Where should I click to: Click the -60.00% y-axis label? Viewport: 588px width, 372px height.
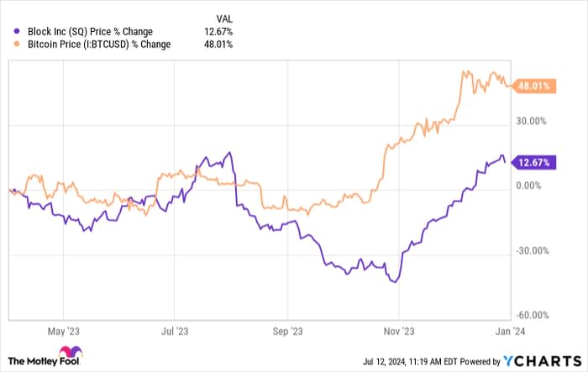533,315
